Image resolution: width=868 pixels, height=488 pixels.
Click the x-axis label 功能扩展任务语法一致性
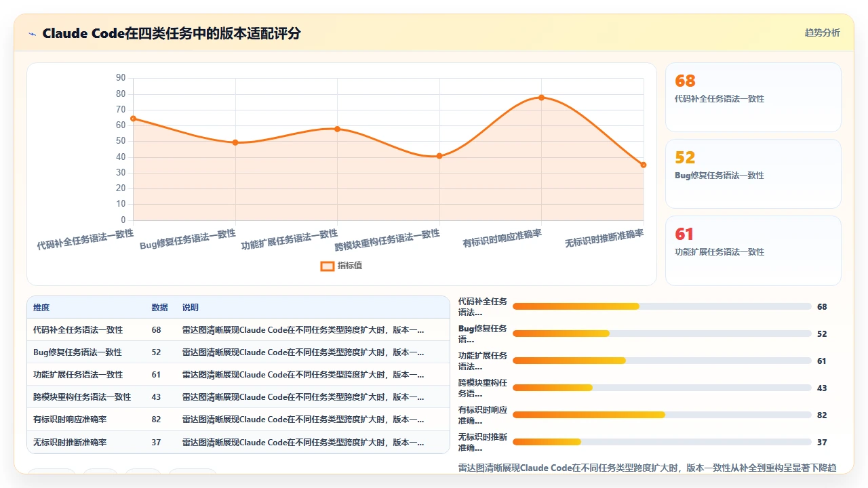click(x=290, y=239)
